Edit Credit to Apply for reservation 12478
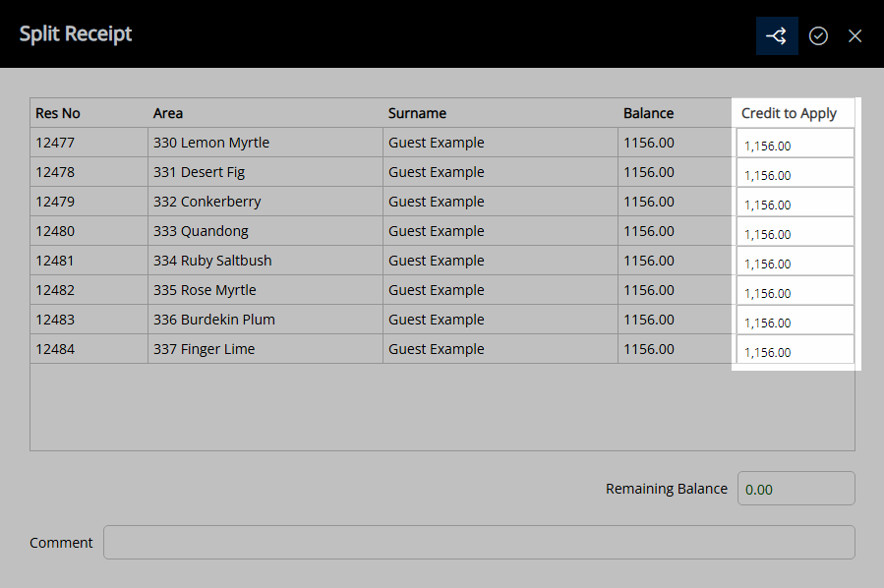Viewport: 884px width, 588px height. click(795, 172)
